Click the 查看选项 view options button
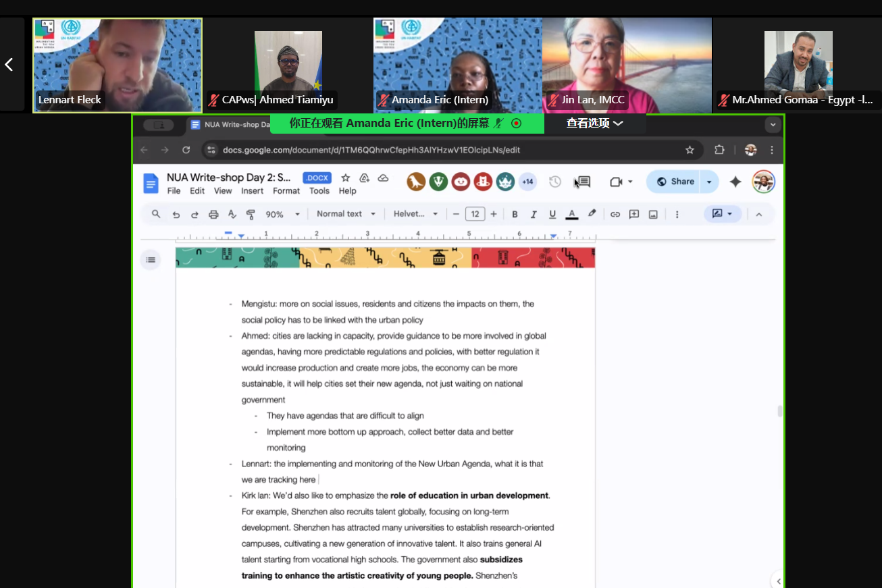This screenshot has width=882, height=588. click(x=594, y=124)
